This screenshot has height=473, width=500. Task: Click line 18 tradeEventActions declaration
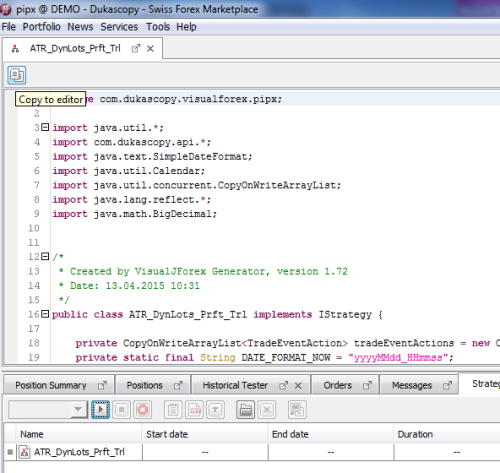[x=288, y=343]
